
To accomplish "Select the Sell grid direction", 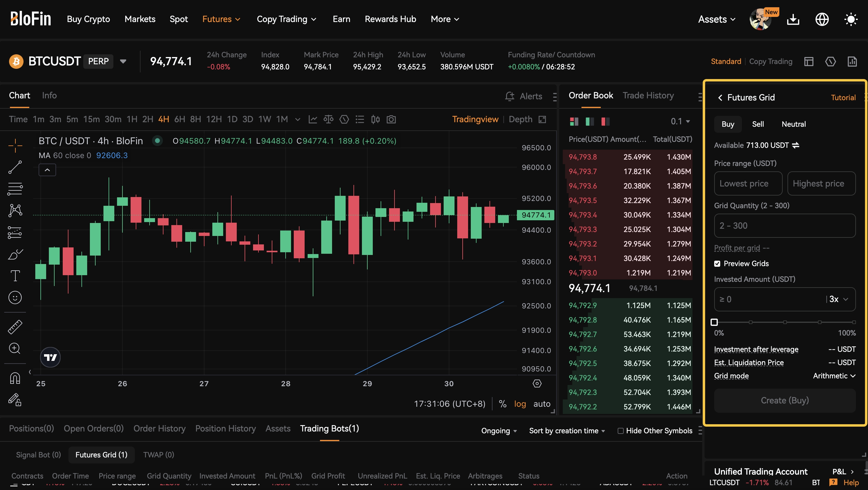I will (x=758, y=124).
